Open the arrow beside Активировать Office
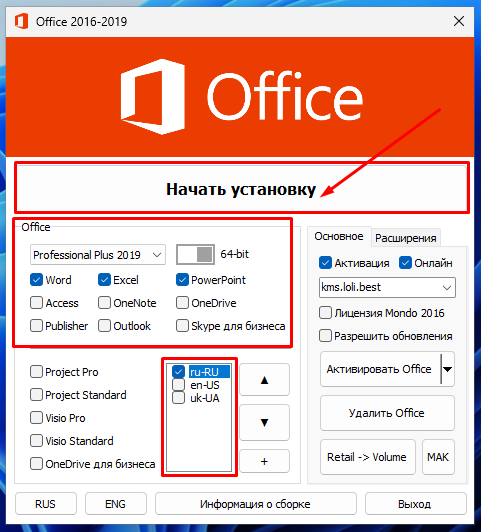The width and height of the screenshot is (481, 532). (448, 369)
